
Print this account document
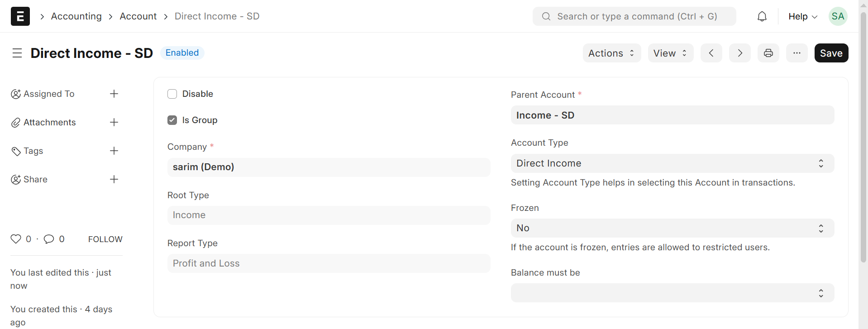coord(768,53)
